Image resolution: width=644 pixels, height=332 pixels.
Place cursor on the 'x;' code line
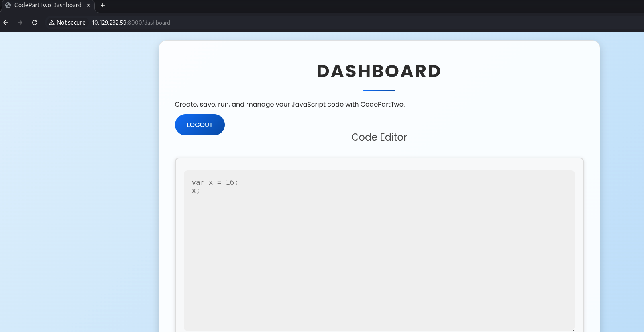(196, 191)
